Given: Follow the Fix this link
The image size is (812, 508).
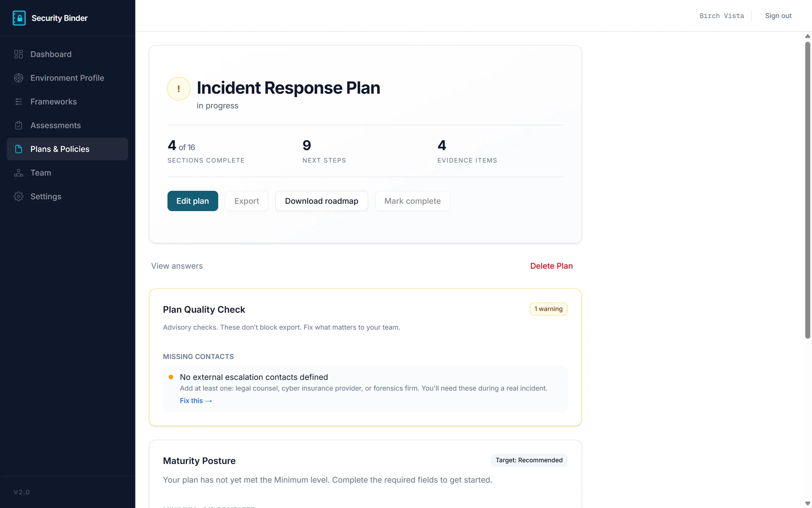Looking at the screenshot, I should tap(196, 400).
